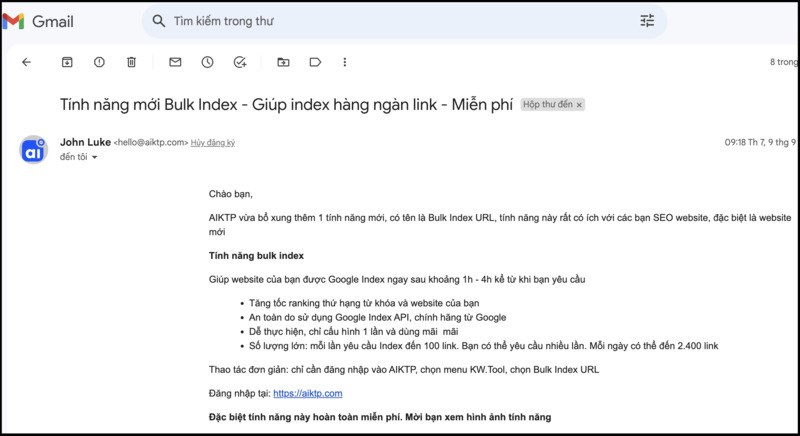The height and width of the screenshot is (436, 800).
Task: Snooze this email with clock icon
Action: pyautogui.click(x=207, y=62)
